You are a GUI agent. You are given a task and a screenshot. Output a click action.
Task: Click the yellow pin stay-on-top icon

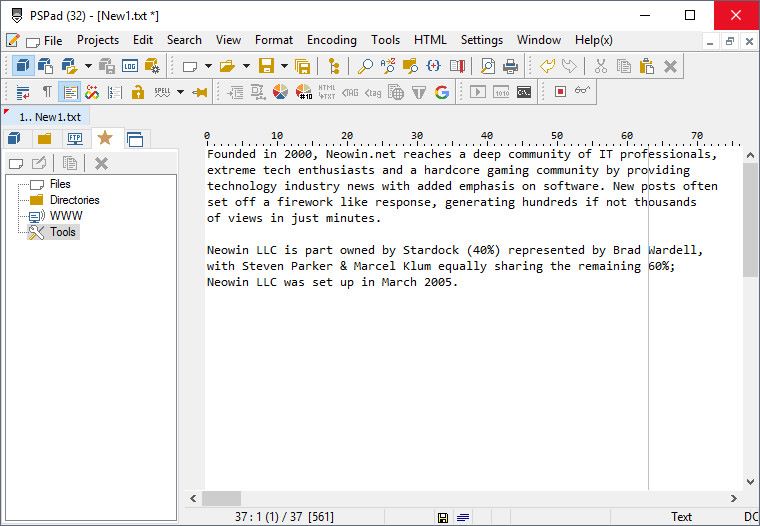pyautogui.click(x=199, y=92)
